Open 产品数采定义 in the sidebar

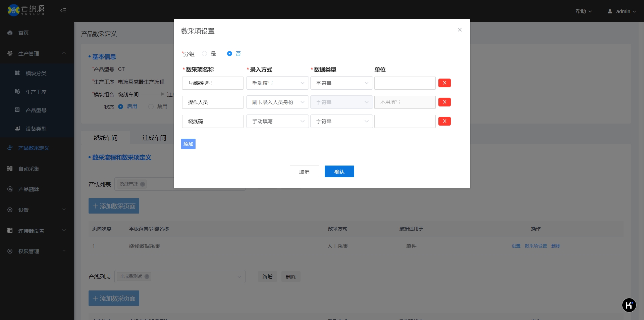(x=34, y=148)
